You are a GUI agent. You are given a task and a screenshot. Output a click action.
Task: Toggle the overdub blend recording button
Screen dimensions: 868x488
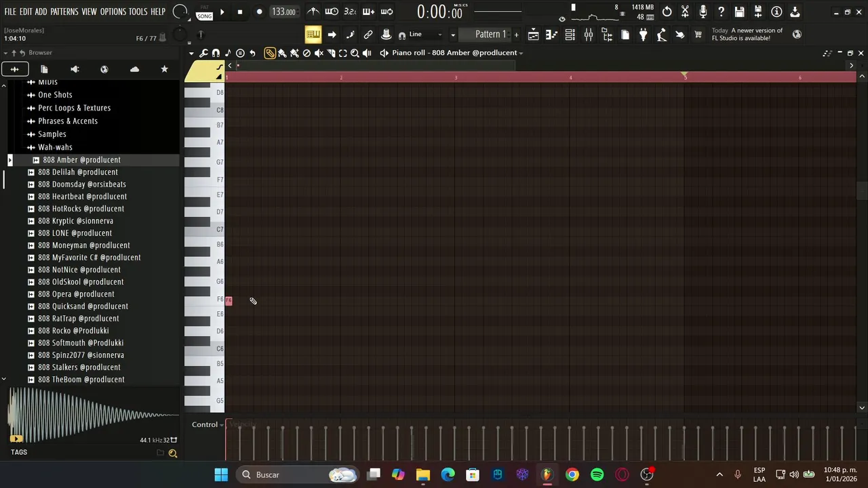(368, 12)
